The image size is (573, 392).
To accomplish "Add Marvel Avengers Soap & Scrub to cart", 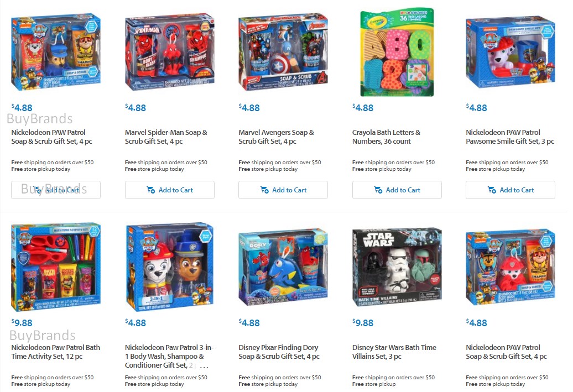I will 283,190.
